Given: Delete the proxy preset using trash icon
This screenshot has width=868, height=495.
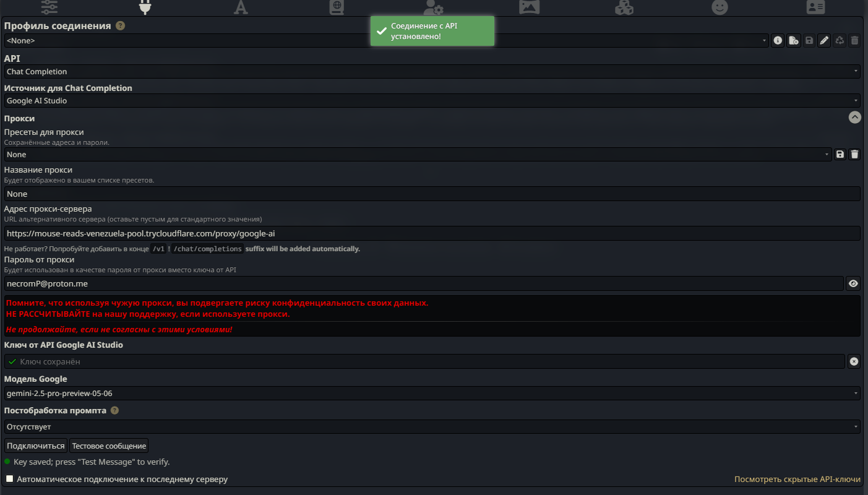Looking at the screenshot, I should [x=854, y=155].
